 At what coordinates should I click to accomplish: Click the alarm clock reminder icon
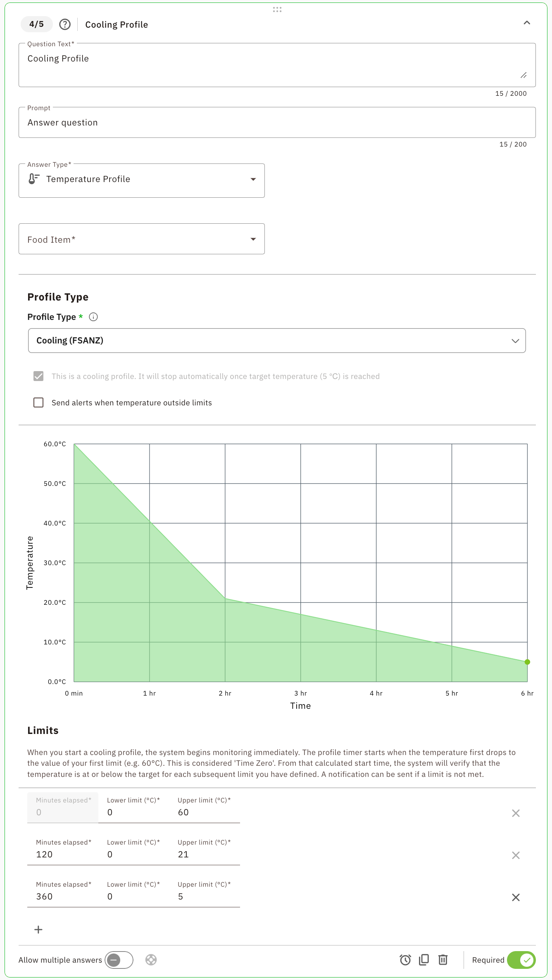[x=405, y=960]
